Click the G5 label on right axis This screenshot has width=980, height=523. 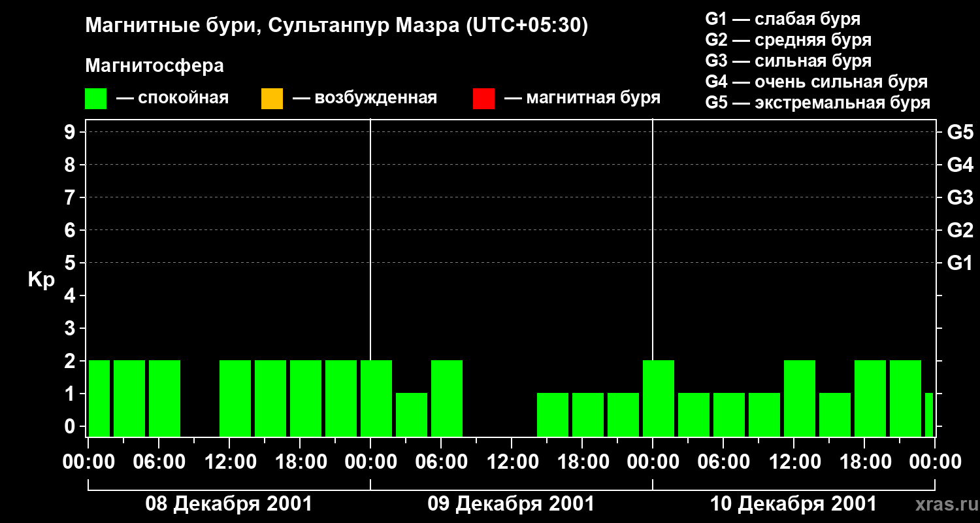point(960,133)
